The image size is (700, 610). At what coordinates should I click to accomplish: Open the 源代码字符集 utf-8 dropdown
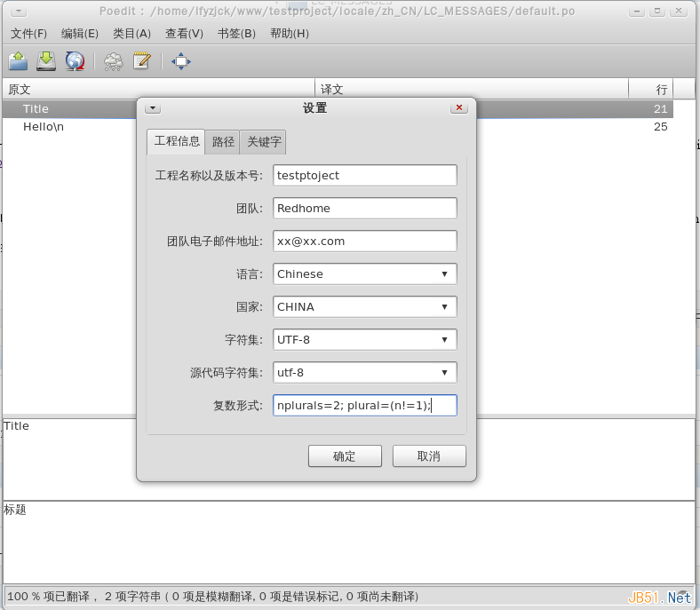[x=365, y=373]
